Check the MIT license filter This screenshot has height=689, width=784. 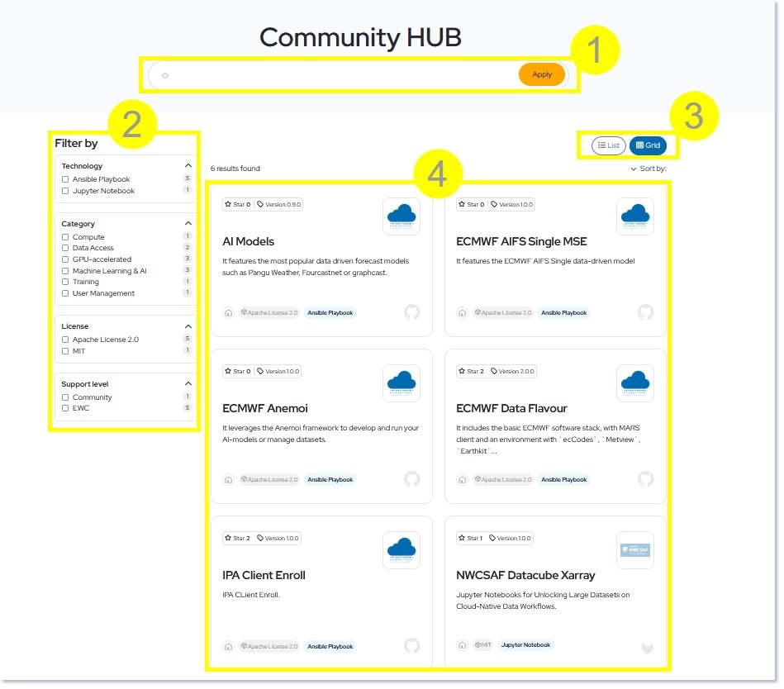[65, 352]
